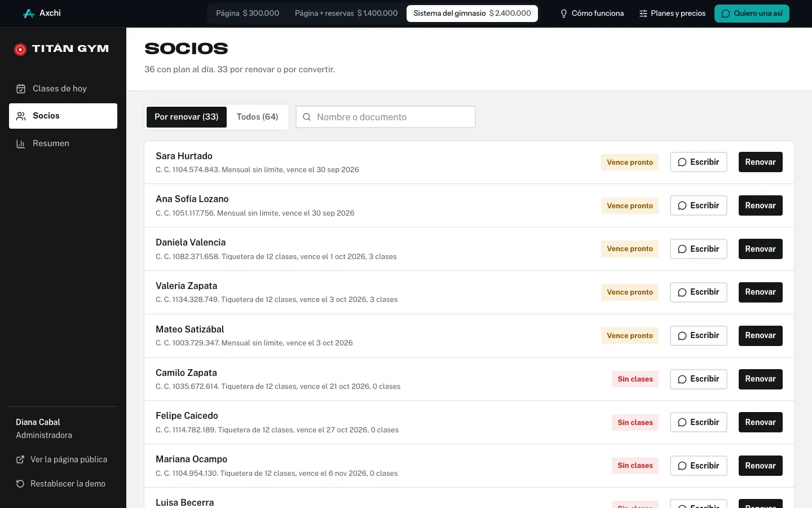Click the text '36 con plan al día'
The image size is (812, 508).
179,69
